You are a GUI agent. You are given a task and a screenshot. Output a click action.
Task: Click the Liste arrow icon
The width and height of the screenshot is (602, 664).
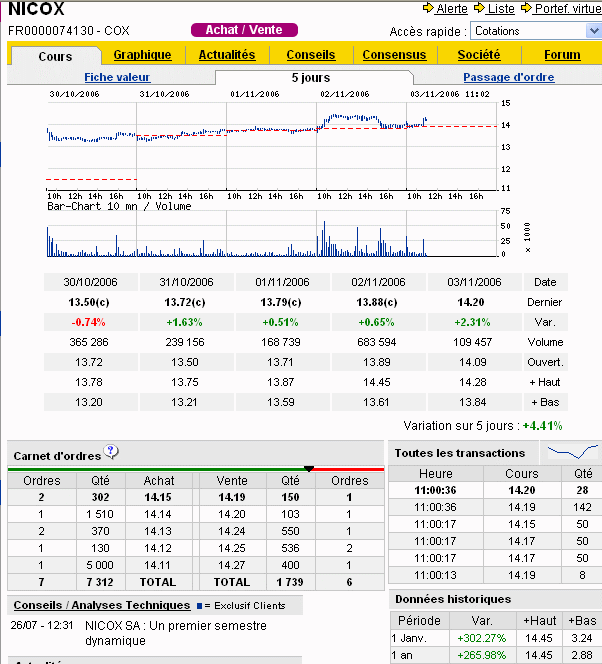click(479, 8)
